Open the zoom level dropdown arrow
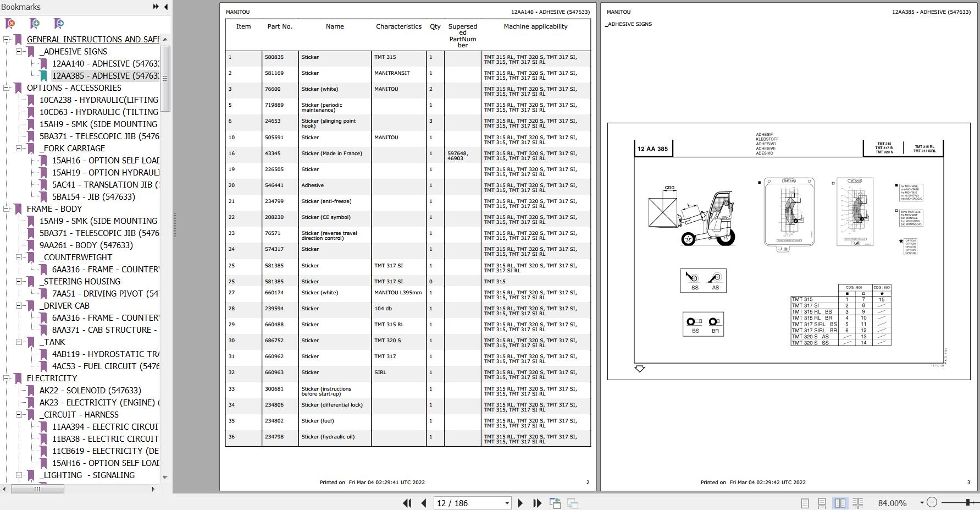The height and width of the screenshot is (510, 980). click(x=922, y=502)
